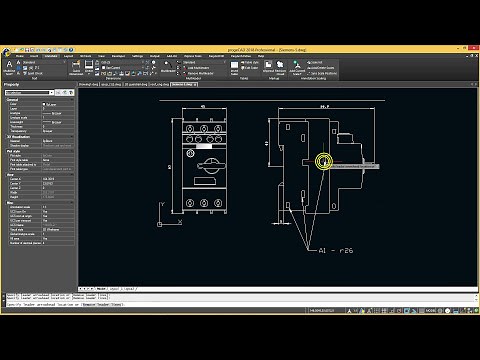Collapse the General section in Properties

[72, 99]
